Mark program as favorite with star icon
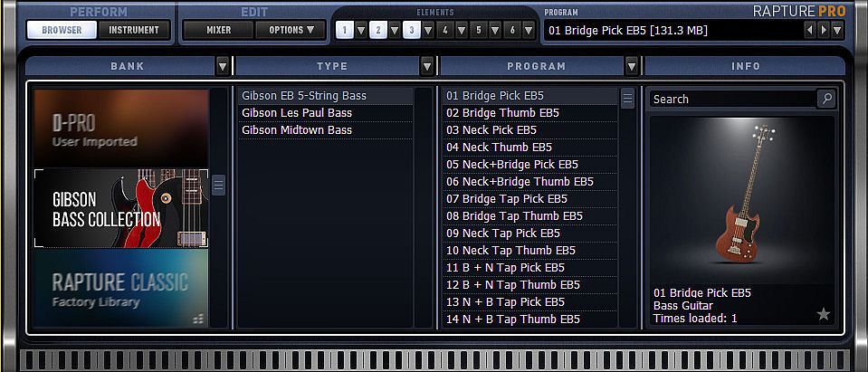 (x=823, y=314)
